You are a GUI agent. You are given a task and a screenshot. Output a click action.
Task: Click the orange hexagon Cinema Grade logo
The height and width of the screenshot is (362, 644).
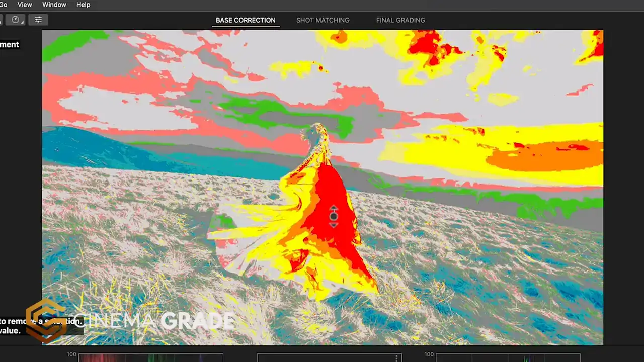click(45, 320)
